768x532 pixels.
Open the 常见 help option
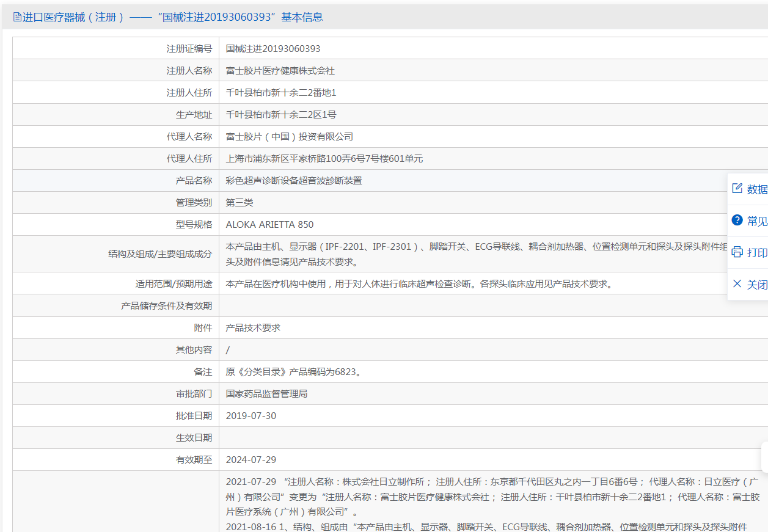(748, 221)
